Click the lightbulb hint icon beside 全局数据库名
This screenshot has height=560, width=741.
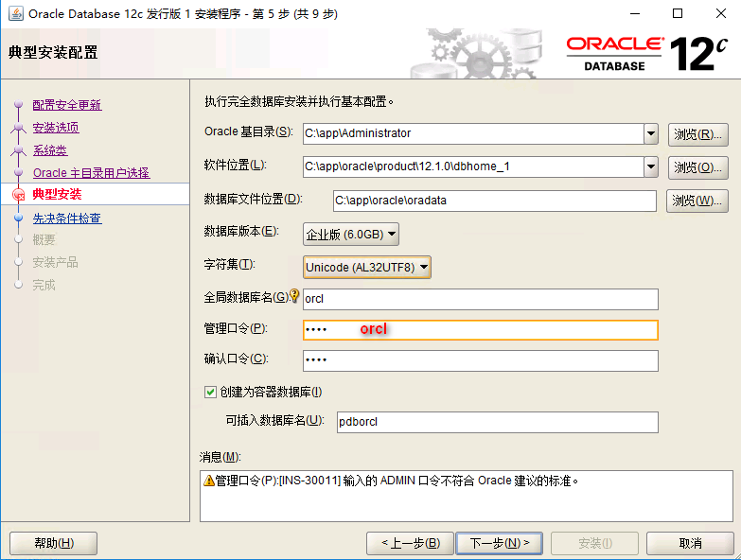click(x=294, y=296)
